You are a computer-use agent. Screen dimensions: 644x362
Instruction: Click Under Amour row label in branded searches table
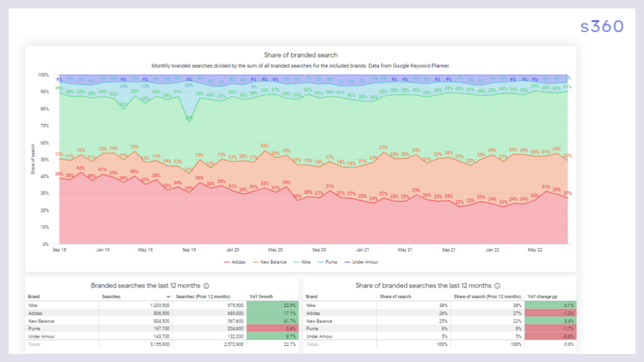click(42, 337)
